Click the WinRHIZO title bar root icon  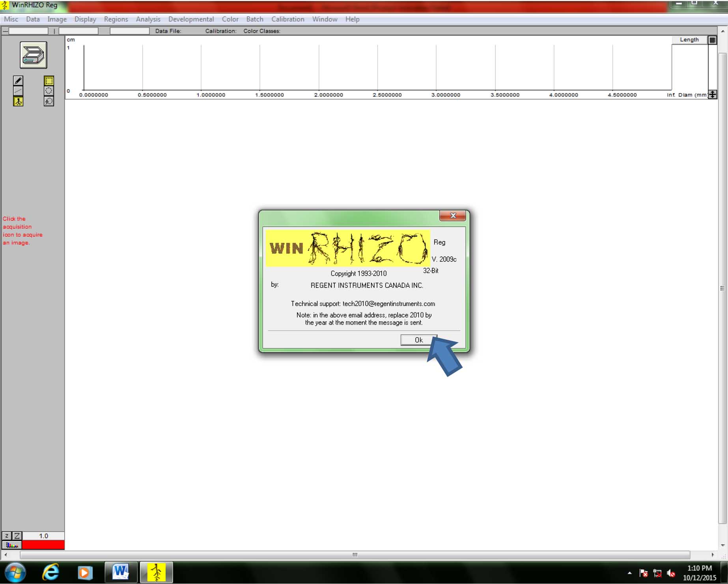(x=5, y=5)
